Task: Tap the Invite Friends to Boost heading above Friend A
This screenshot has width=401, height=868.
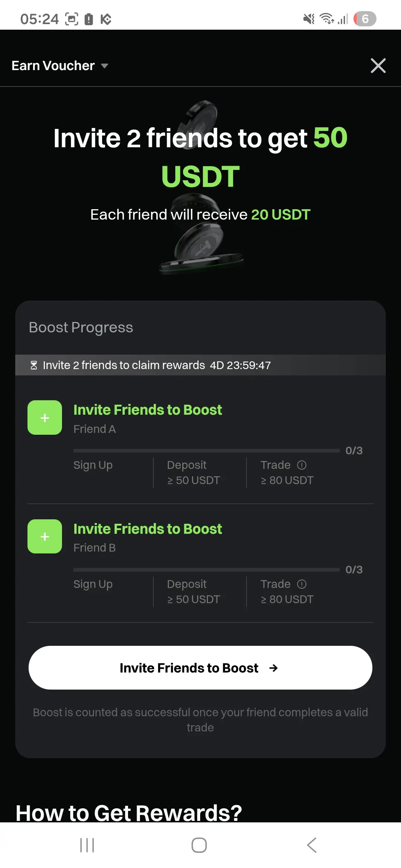Action: tap(147, 410)
